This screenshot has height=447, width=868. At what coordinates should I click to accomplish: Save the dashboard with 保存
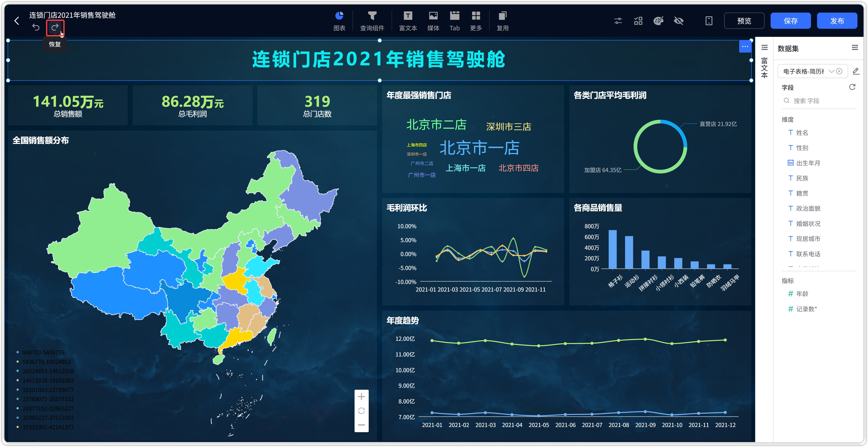pos(791,21)
